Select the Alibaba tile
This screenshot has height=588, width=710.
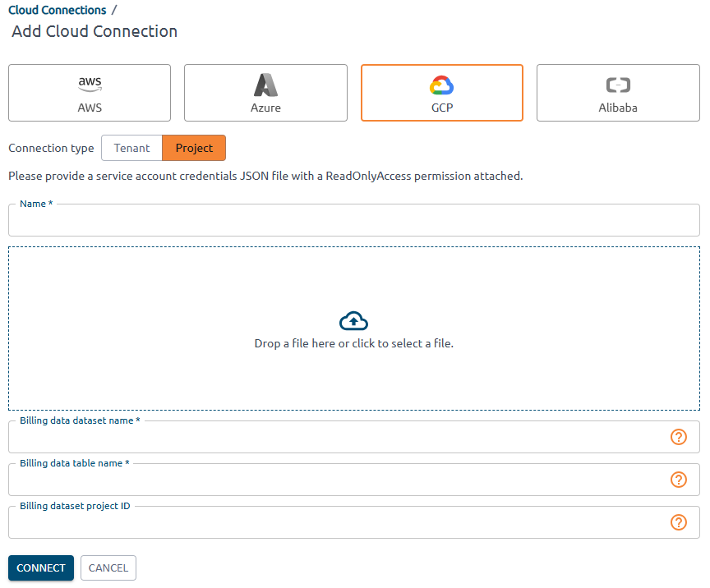pos(617,93)
